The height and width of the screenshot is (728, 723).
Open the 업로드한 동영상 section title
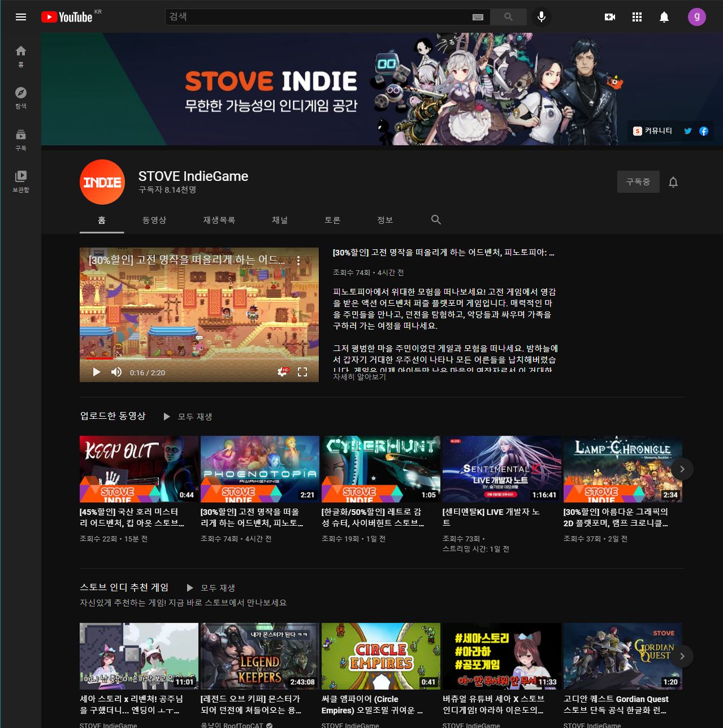[x=113, y=416]
